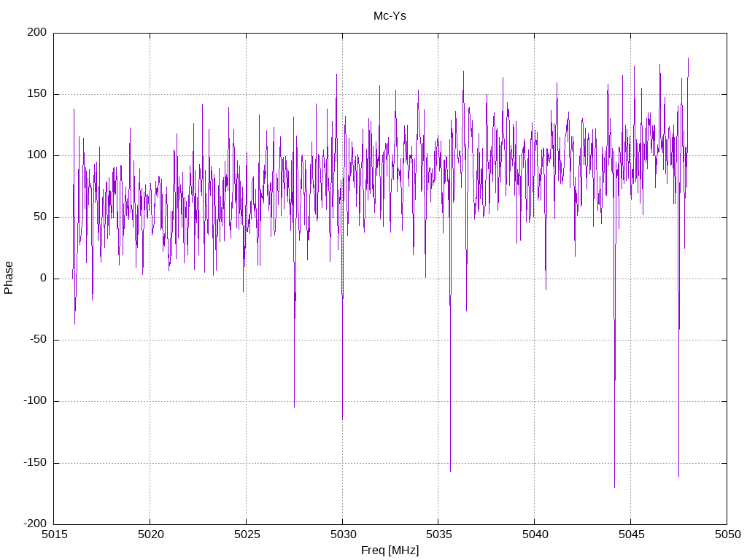The width and height of the screenshot is (747, 560).
Task: Click the x-axis tick label 5025
Action: [247, 534]
